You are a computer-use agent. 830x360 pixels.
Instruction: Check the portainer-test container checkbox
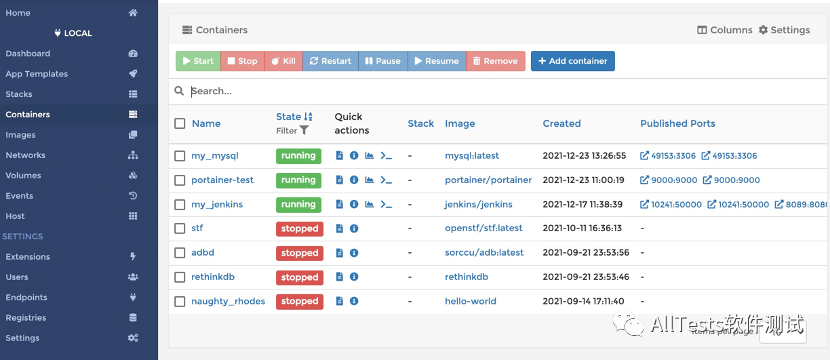[180, 180]
